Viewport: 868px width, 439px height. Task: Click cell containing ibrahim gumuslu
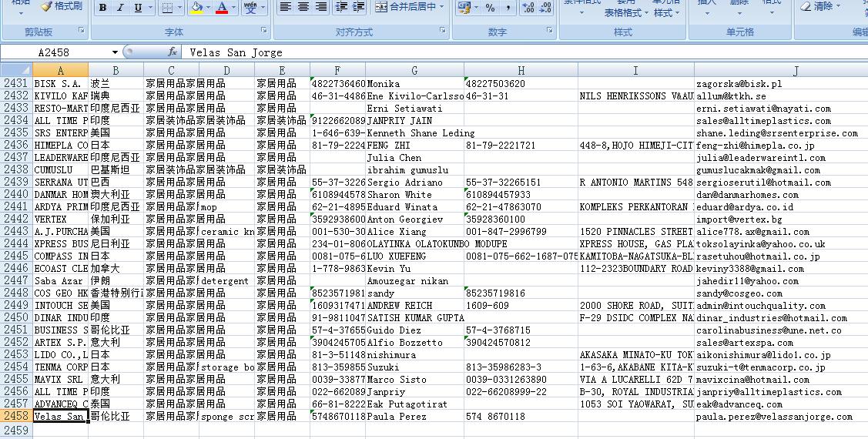(414, 170)
